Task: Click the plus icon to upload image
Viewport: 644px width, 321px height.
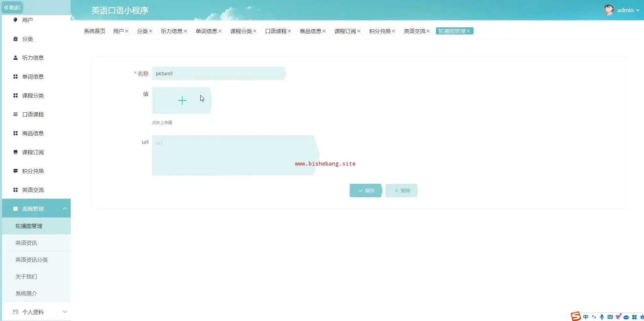Action: (182, 100)
